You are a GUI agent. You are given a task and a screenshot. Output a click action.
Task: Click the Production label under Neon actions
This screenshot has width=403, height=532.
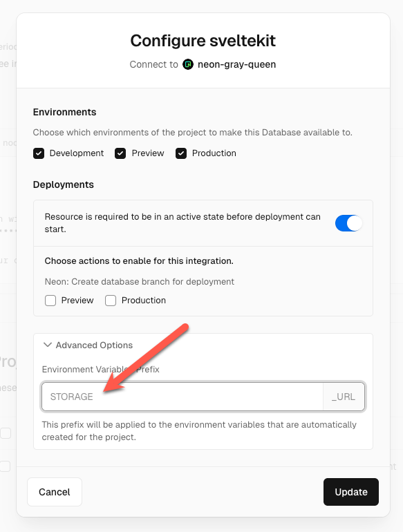click(144, 301)
